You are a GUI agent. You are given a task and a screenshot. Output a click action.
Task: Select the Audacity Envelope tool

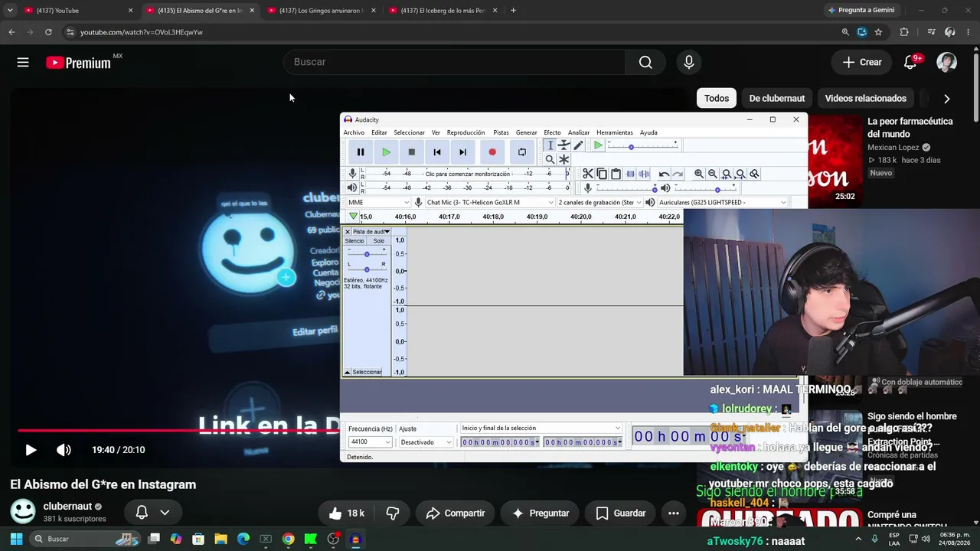(x=564, y=145)
